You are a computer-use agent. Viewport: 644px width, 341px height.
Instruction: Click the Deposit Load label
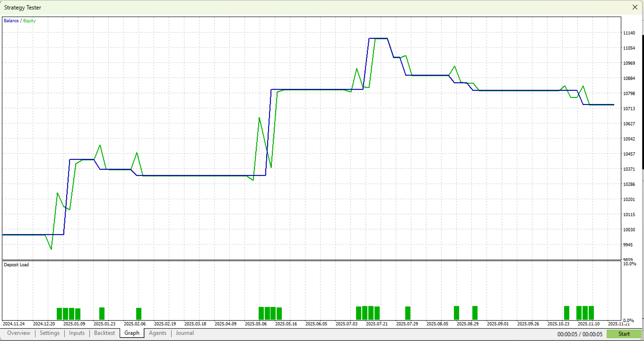point(16,265)
